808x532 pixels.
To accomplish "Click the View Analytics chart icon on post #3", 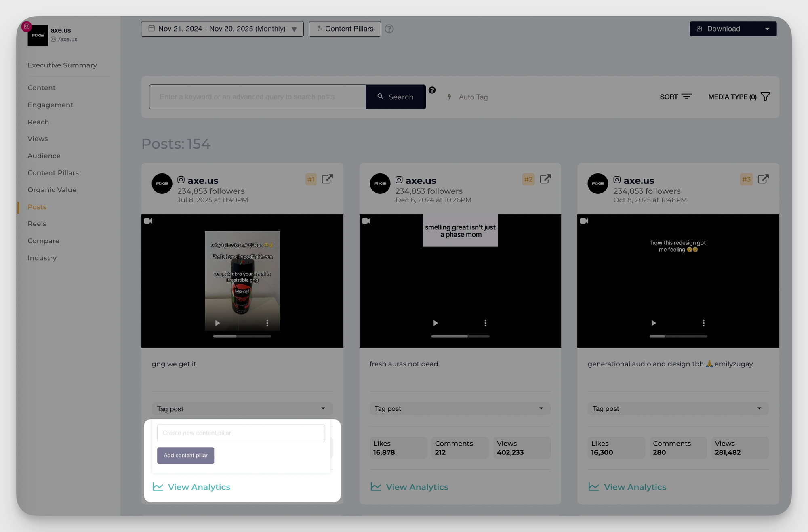I will coord(593,487).
